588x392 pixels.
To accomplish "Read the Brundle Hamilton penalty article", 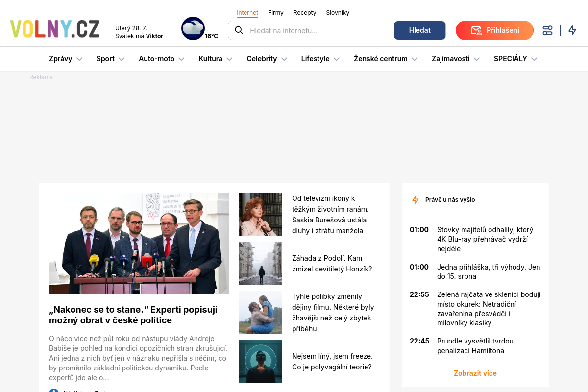I will (475, 346).
